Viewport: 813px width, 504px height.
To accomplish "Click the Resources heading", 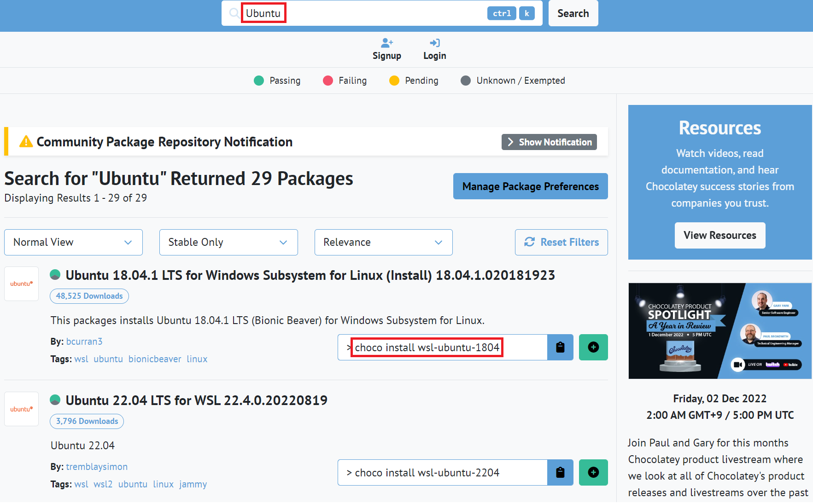I will [720, 128].
